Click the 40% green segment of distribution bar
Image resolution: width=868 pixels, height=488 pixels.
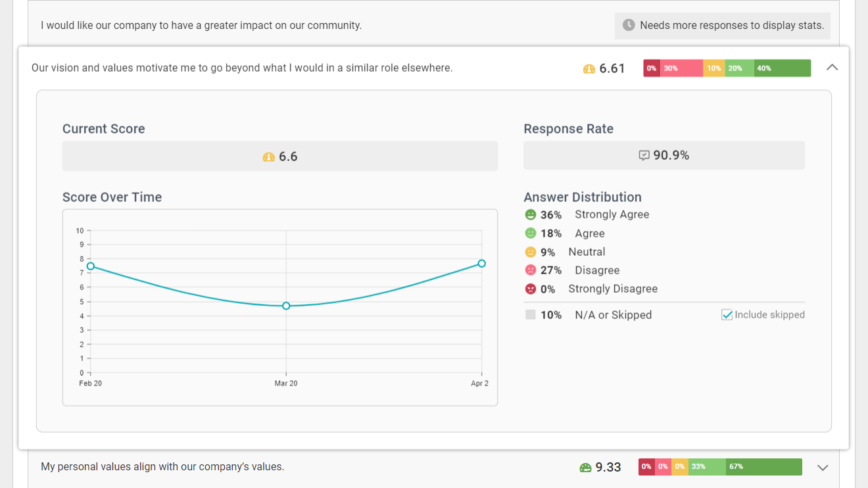coord(783,68)
